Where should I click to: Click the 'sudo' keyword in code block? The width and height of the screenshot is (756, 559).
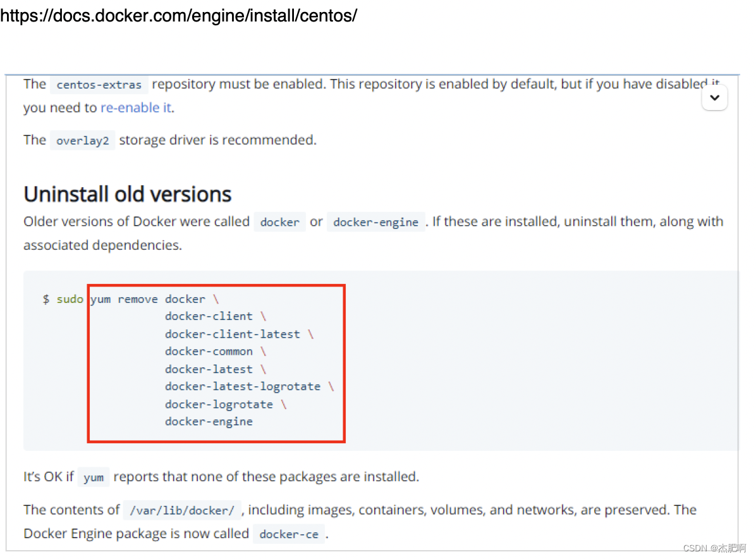70,299
